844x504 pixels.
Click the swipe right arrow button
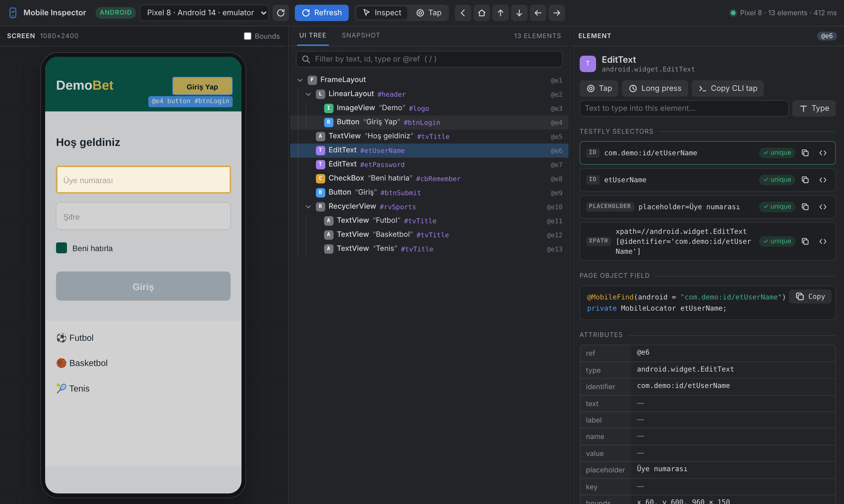[556, 13]
